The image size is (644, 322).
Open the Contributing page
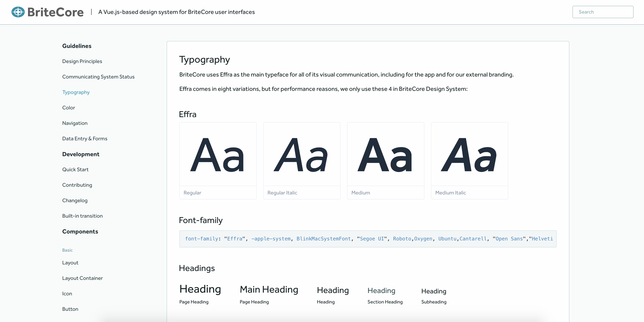[77, 185]
